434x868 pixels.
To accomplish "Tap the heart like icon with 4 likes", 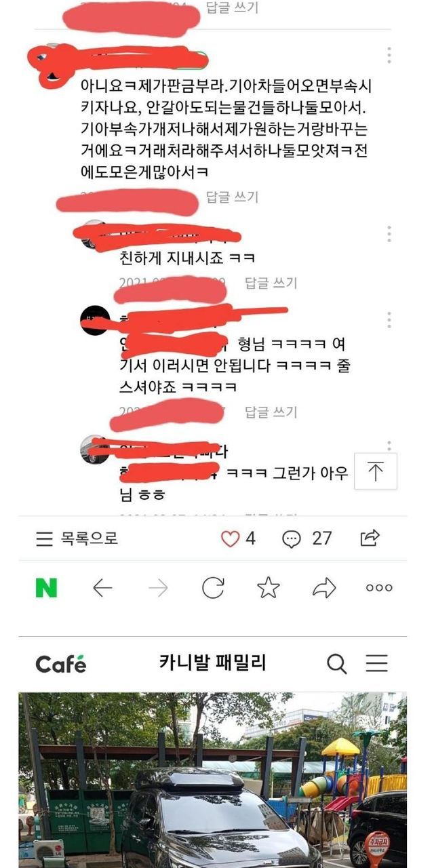I will (x=231, y=539).
